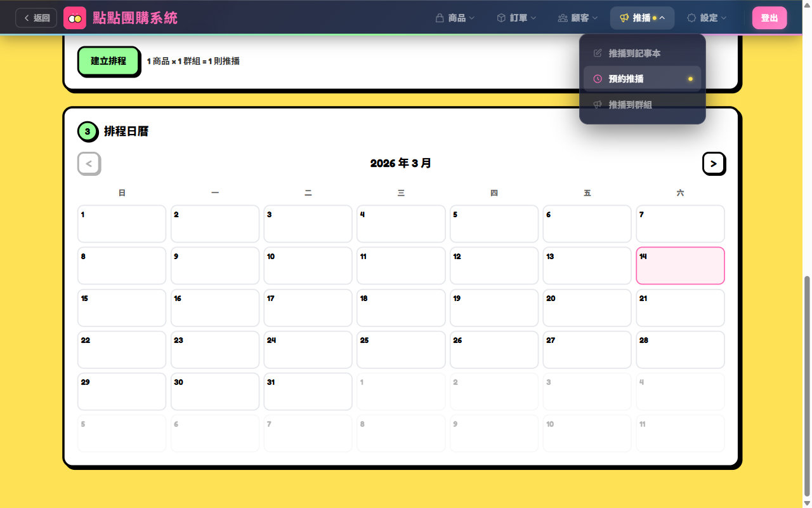Click the 建立排程 button
Image resolution: width=812 pixels, height=508 pixels.
click(x=108, y=61)
